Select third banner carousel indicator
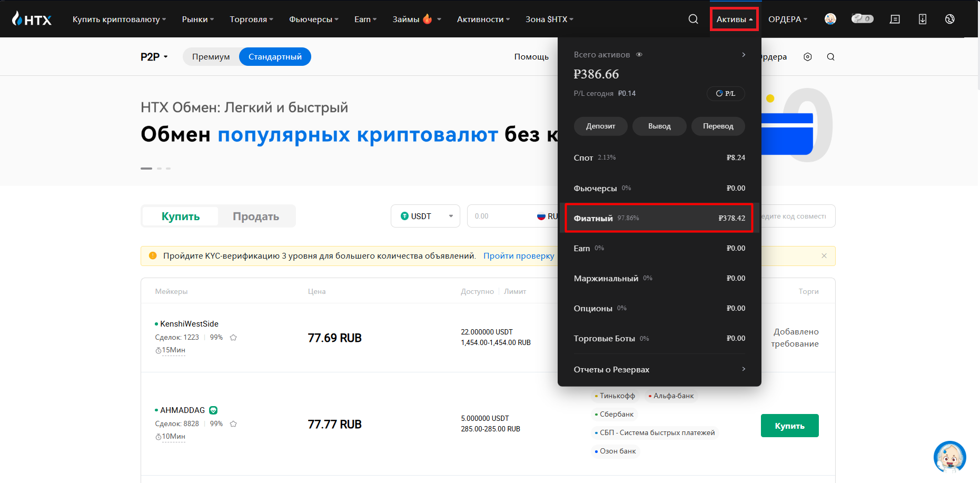Image resolution: width=980 pixels, height=483 pixels. (x=169, y=169)
